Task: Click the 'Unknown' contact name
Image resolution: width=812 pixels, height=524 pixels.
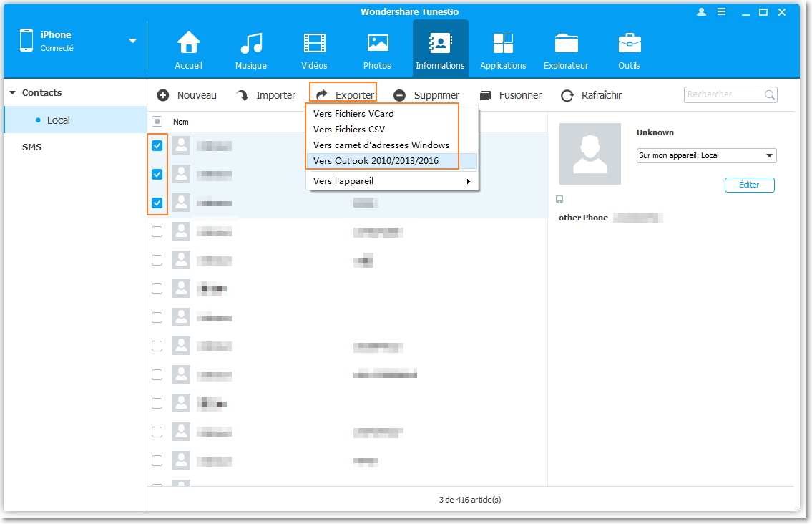Action: click(655, 132)
